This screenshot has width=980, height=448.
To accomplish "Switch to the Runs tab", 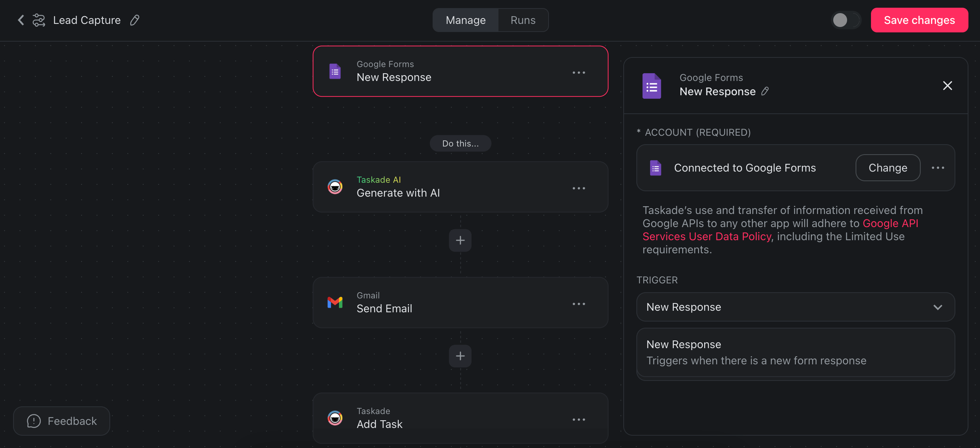I will click(523, 20).
